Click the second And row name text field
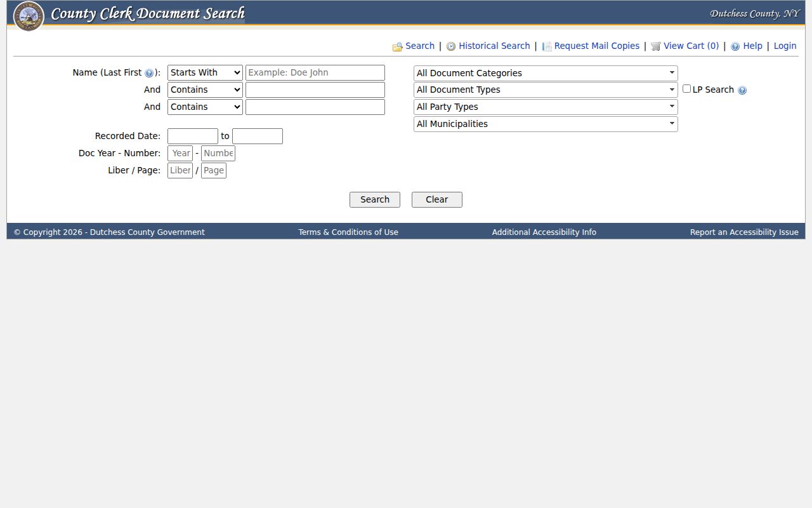This screenshot has width=812, height=508. (315, 107)
